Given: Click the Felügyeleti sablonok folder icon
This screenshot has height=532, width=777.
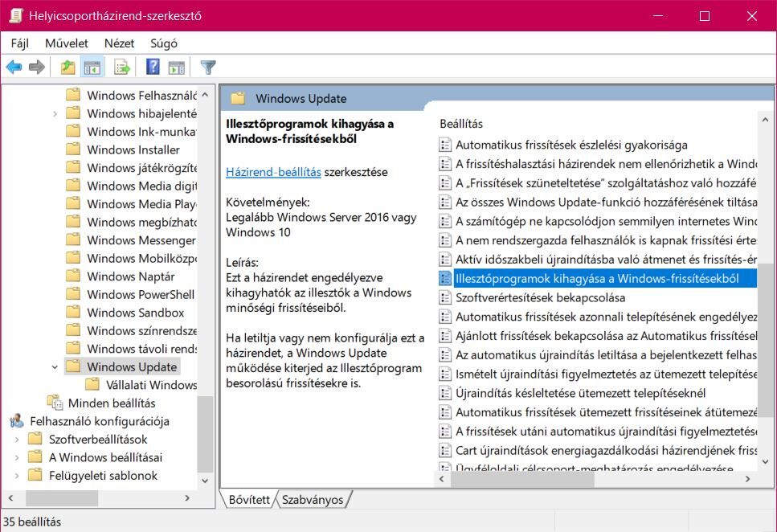Looking at the screenshot, I should click(35, 476).
